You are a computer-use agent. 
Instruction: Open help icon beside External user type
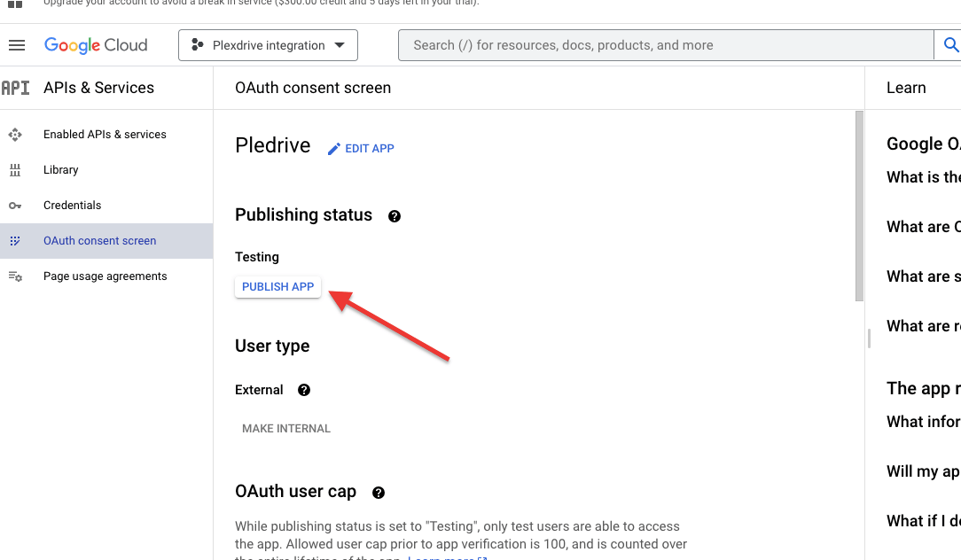click(304, 390)
